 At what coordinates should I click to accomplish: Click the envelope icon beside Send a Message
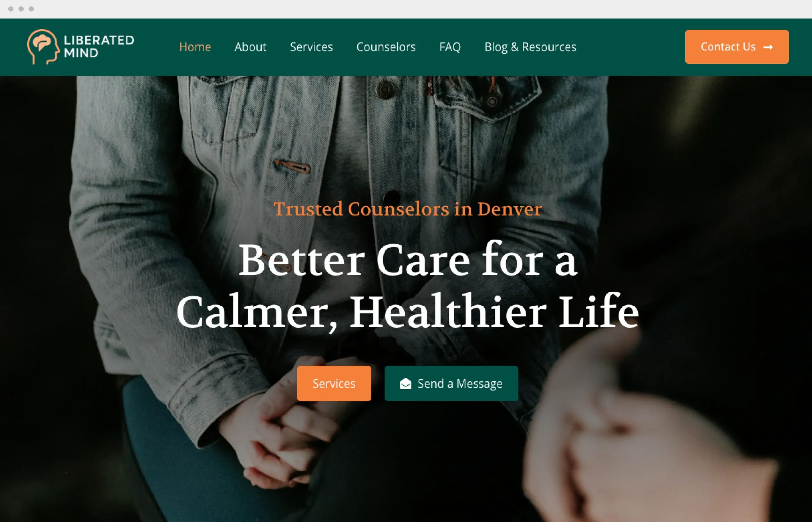click(405, 384)
